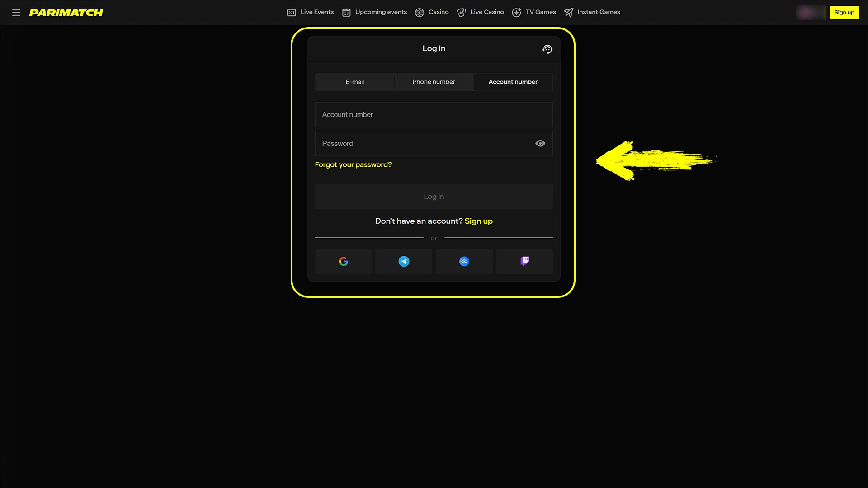The width and height of the screenshot is (868, 488).
Task: Switch to the E-mail login tab
Action: [354, 82]
